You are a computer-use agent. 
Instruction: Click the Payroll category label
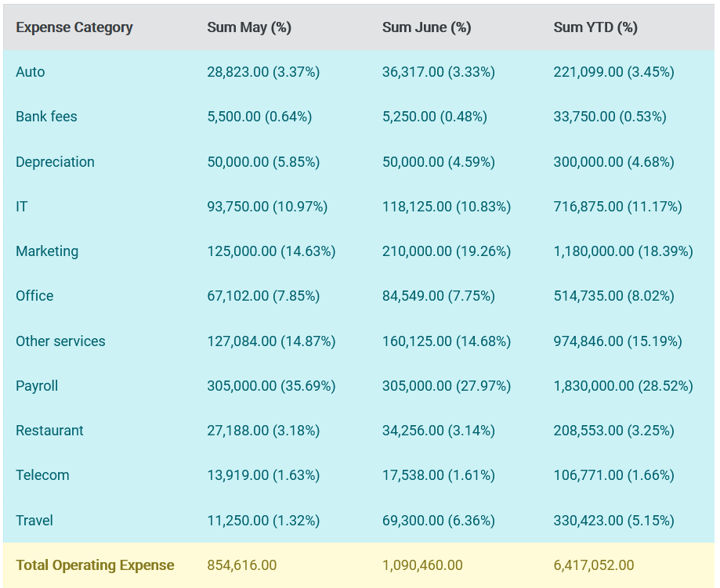37,386
